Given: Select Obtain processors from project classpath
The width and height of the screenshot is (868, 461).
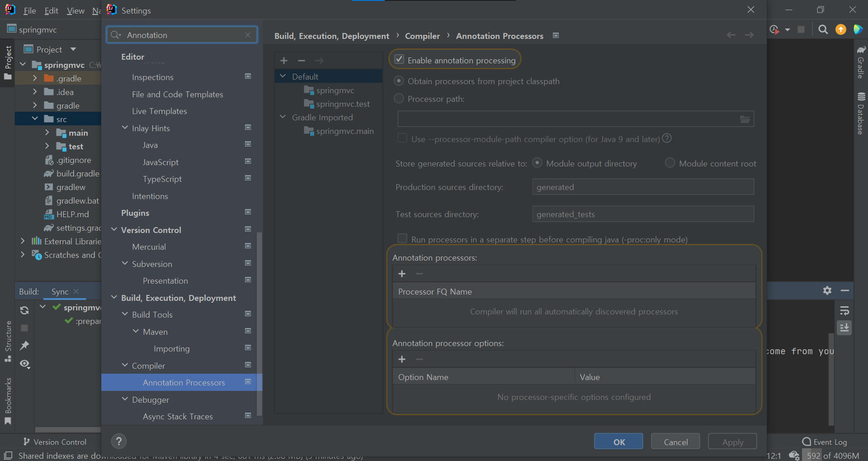Looking at the screenshot, I should click(399, 81).
